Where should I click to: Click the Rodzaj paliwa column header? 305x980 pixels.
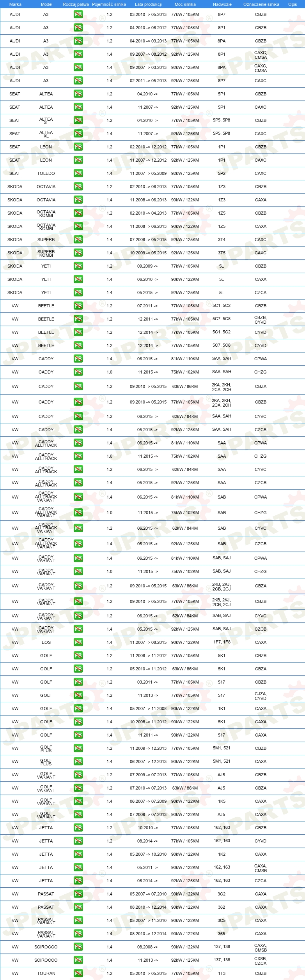point(76,4)
